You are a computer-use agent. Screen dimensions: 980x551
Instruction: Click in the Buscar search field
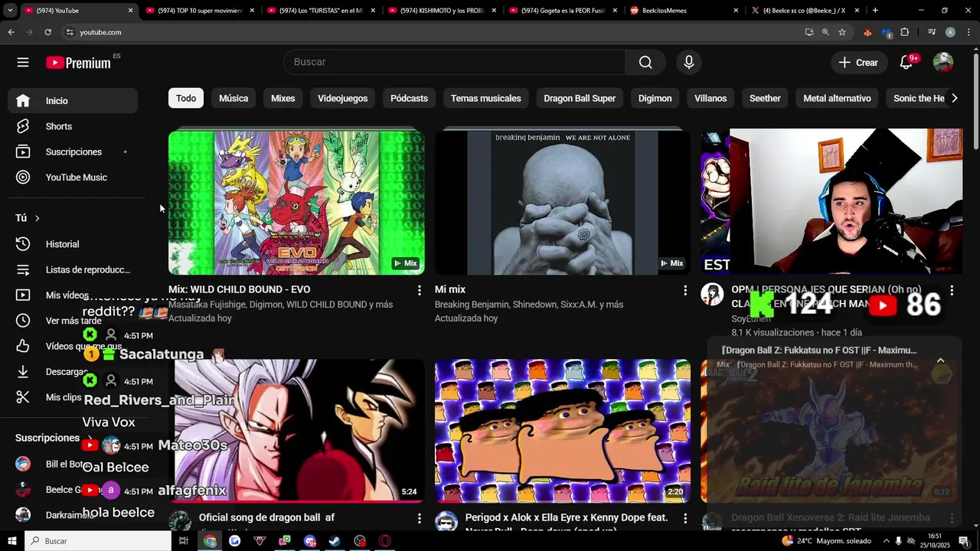click(454, 62)
